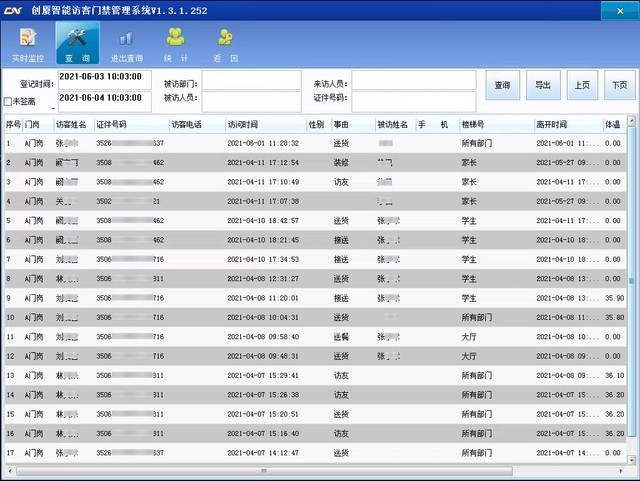
Task: Click the 返回 return toolbar icon
Action: click(x=225, y=44)
